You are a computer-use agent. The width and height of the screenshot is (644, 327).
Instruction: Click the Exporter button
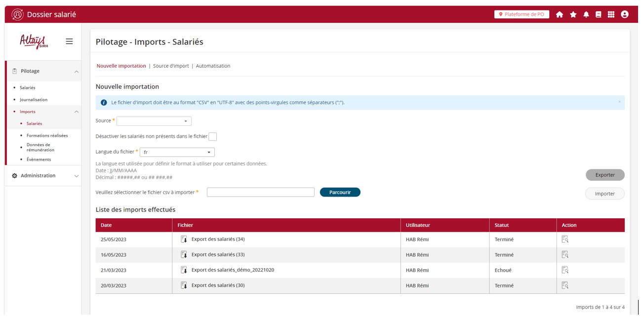click(604, 175)
